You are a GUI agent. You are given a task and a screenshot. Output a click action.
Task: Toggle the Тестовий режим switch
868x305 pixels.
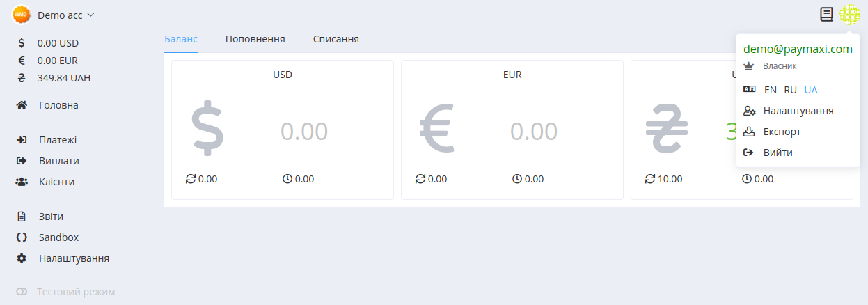point(22,292)
